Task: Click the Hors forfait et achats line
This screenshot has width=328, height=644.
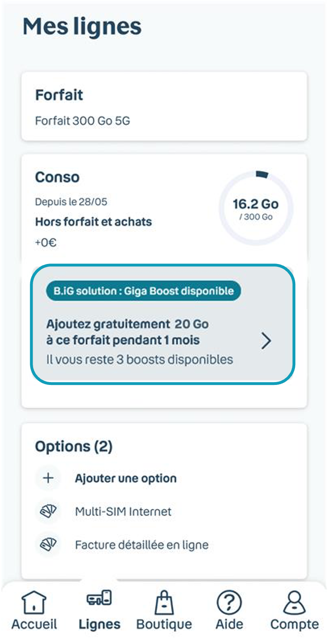Action: click(93, 221)
